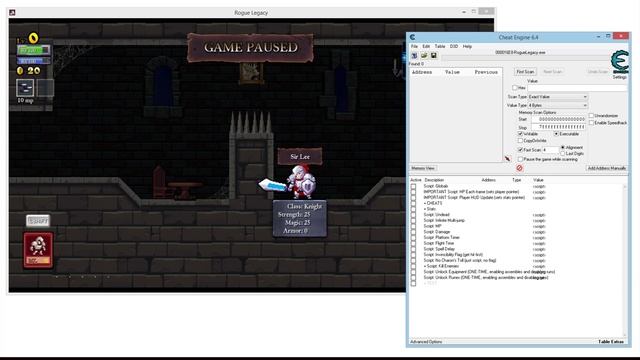Open the D3D menu in Cheat Engine
The image size is (640, 360).
click(x=453, y=47)
